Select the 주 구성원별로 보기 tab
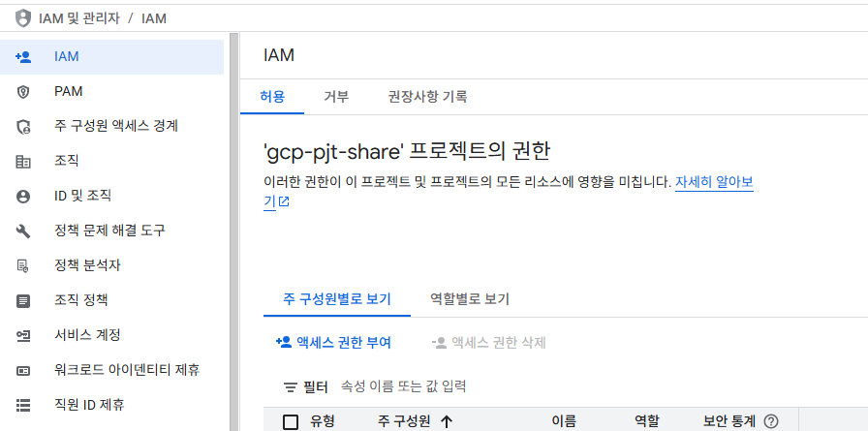The image size is (868, 431). [x=337, y=299]
